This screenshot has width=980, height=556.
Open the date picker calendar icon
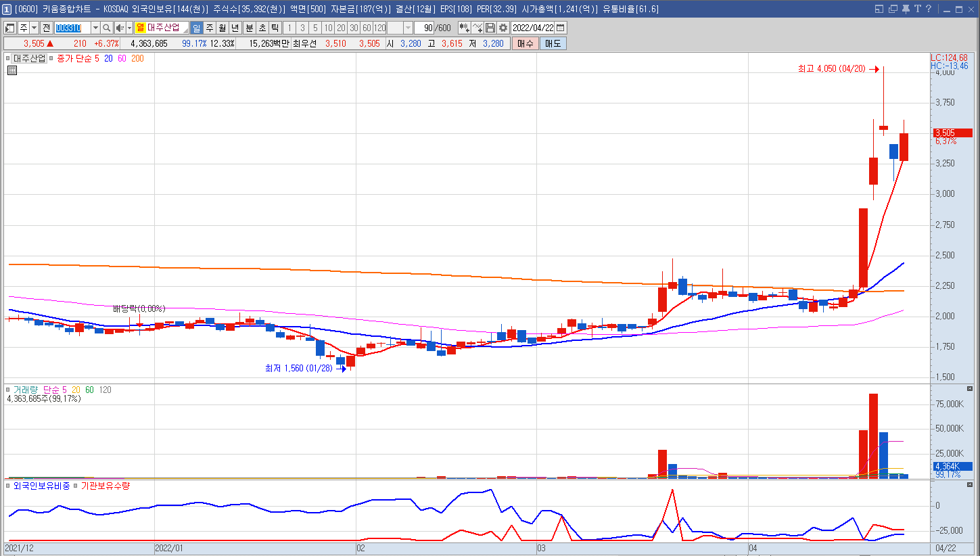(x=561, y=28)
